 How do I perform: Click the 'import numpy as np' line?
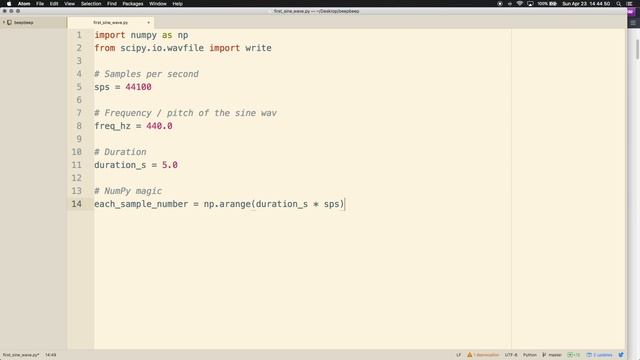[141, 35]
